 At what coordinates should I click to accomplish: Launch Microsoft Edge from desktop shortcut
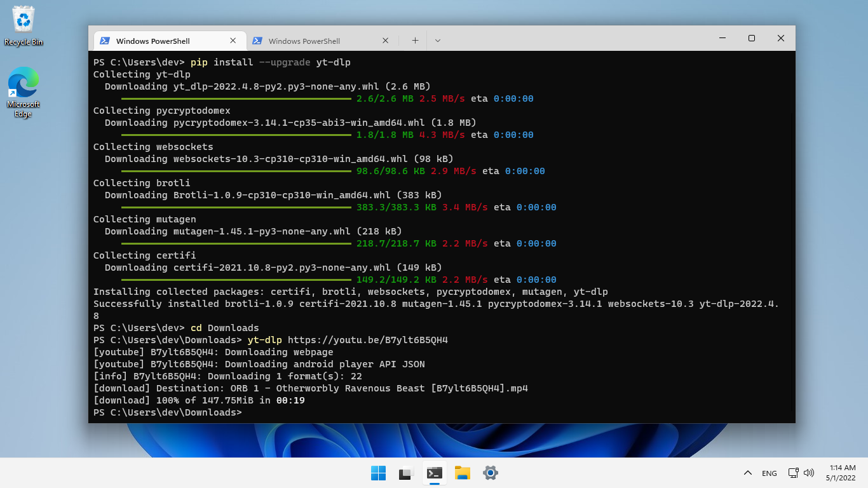pyautogui.click(x=23, y=92)
